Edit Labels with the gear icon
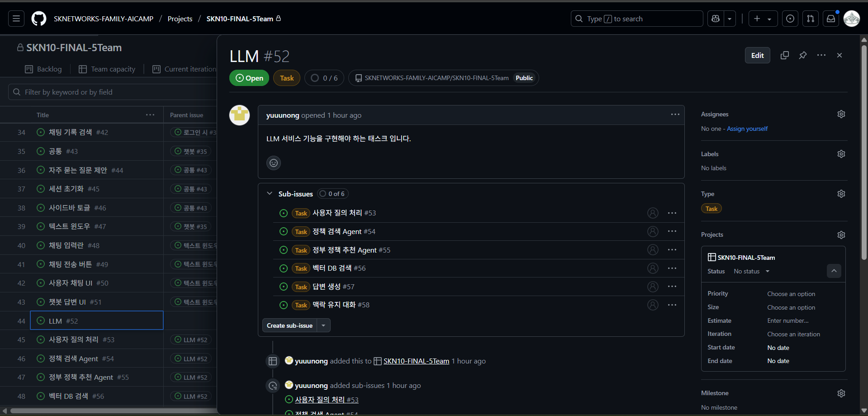The height and width of the screenshot is (416, 868). [x=841, y=154]
